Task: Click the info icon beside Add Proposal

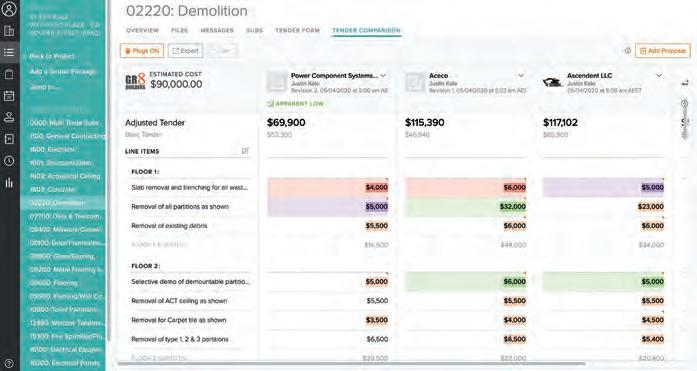Action: 628,51
